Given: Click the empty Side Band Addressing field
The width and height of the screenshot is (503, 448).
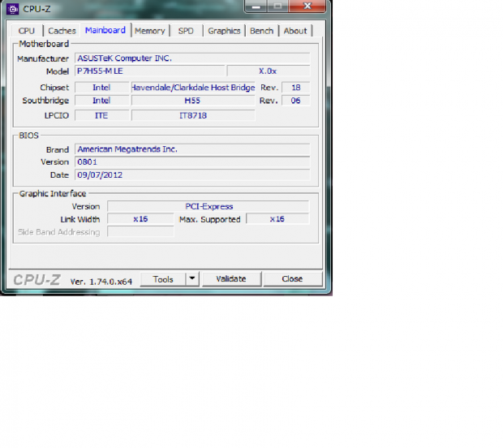Looking at the screenshot, I should pos(140,231).
